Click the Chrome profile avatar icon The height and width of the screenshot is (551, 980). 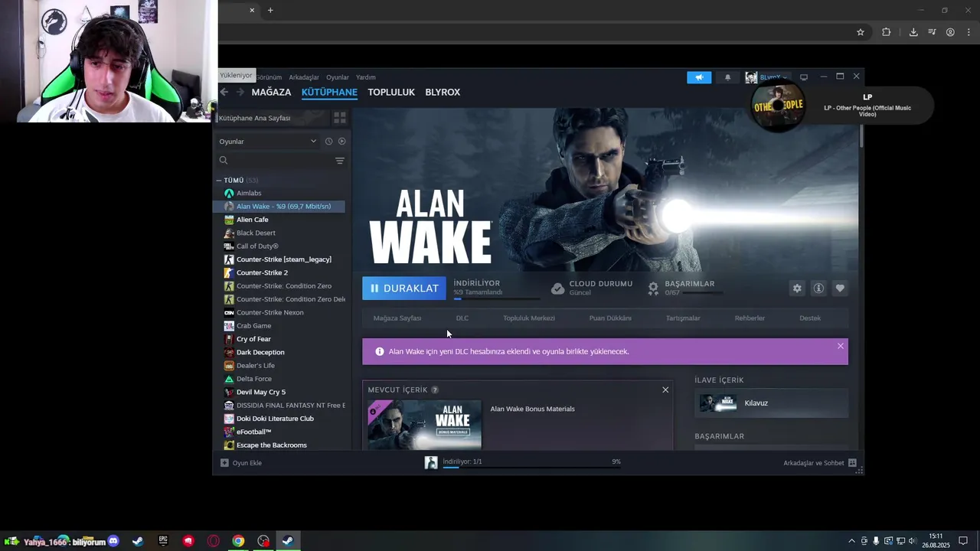coord(950,32)
